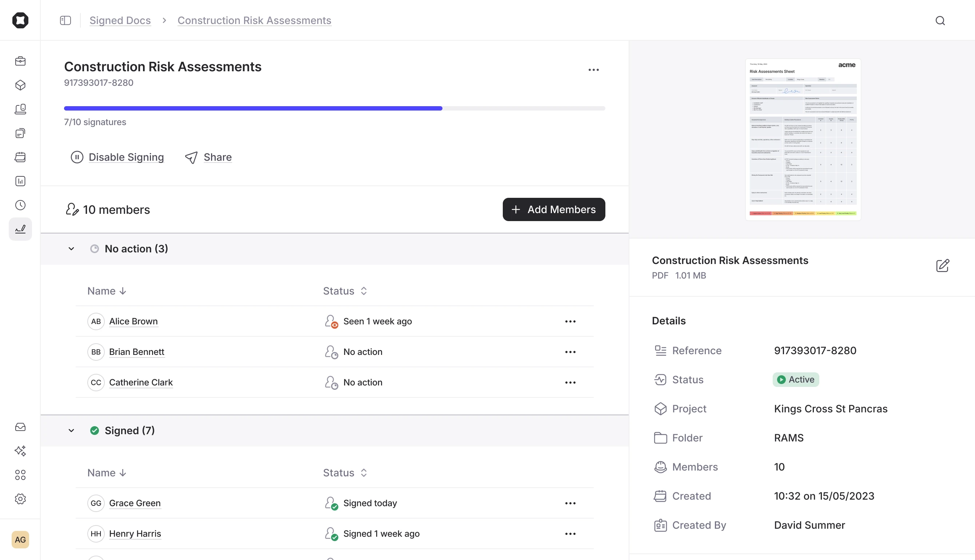Toggle the sidebar panel collapse button
This screenshot has width=975, height=560.
tap(65, 20)
